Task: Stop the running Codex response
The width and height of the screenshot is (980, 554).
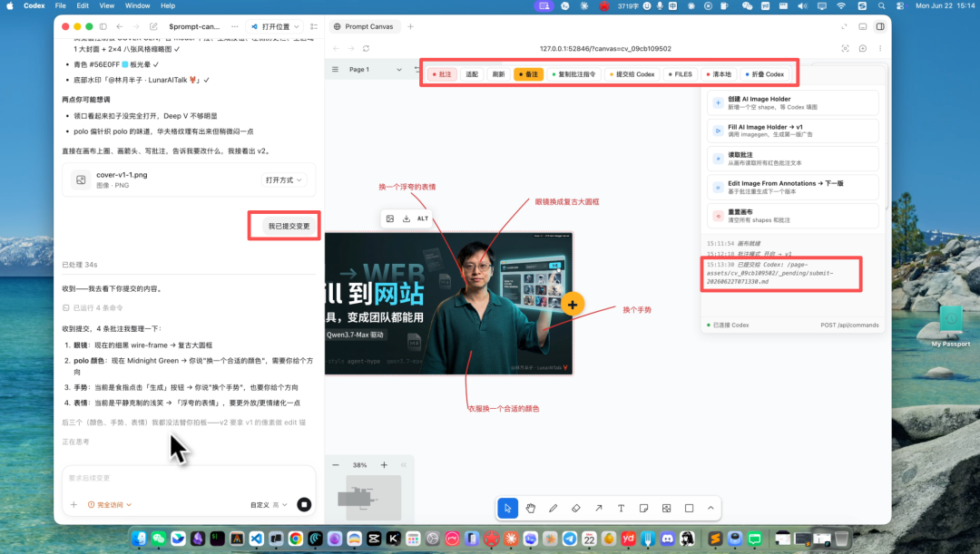Action: coord(304,505)
